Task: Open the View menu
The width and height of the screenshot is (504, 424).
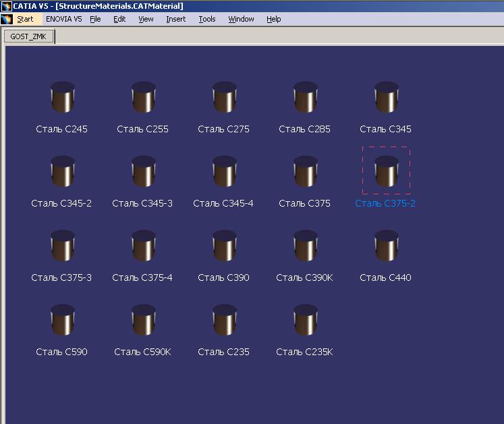Action: tap(146, 20)
